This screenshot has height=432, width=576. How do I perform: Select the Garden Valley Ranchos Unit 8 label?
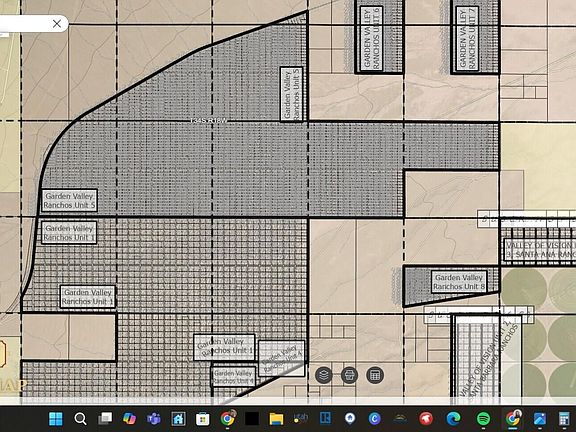pyautogui.click(x=459, y=282)
